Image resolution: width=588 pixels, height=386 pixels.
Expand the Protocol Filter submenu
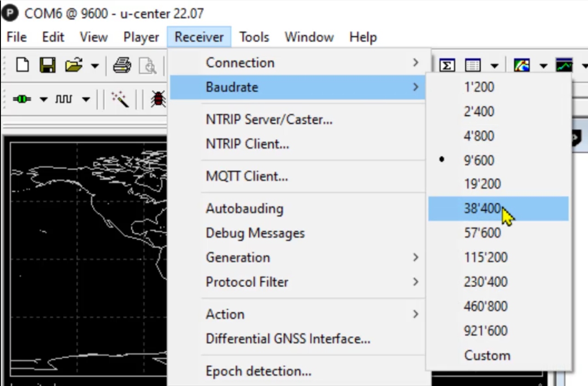tap(247, 282)
